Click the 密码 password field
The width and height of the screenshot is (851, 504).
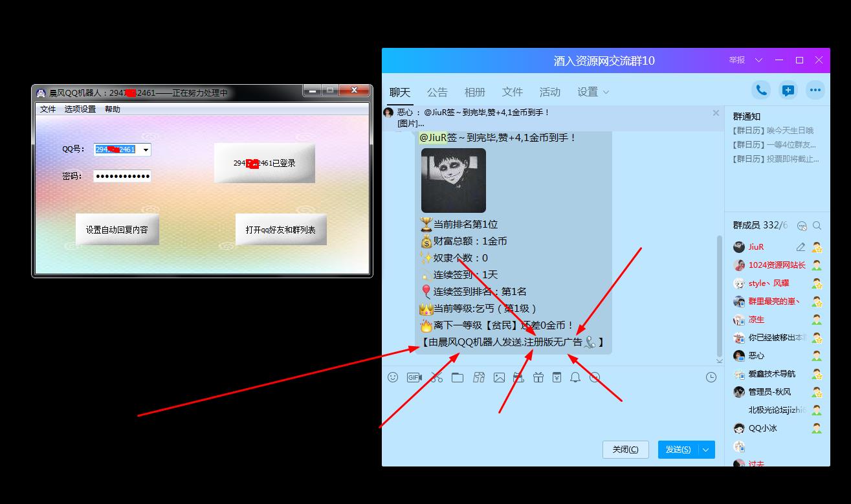[x=122, y=176]
